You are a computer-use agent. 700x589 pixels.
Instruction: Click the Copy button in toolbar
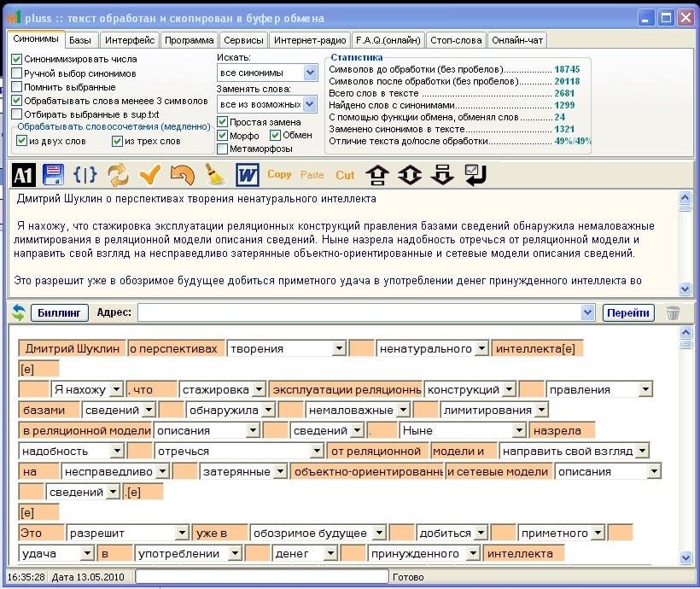click(x=279, y=175)
